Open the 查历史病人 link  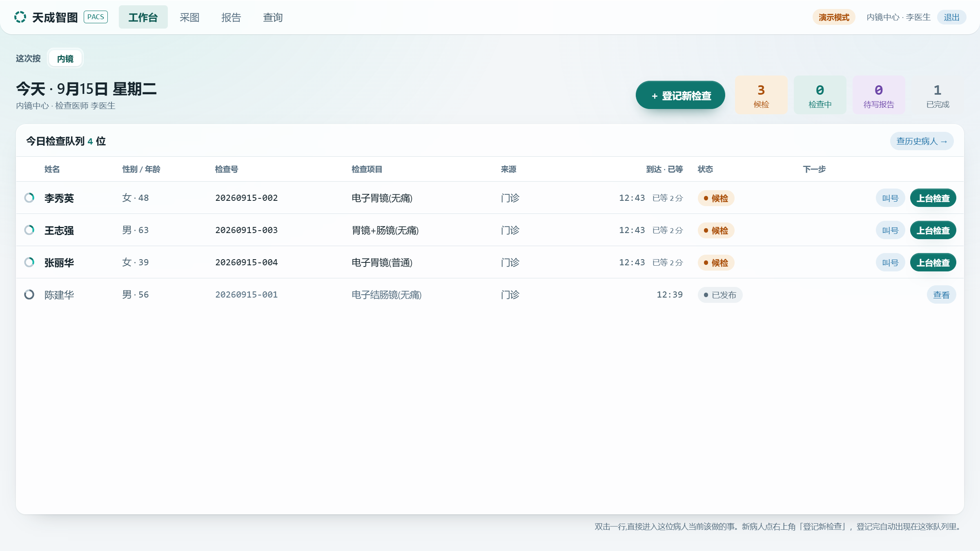point(922,141)
